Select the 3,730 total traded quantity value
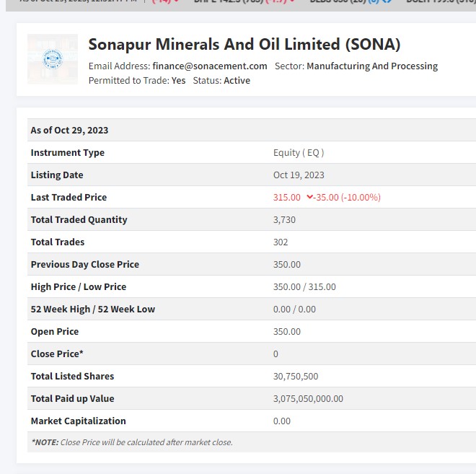This screenshot has height=474, width=476. click(x=284, y=219)
